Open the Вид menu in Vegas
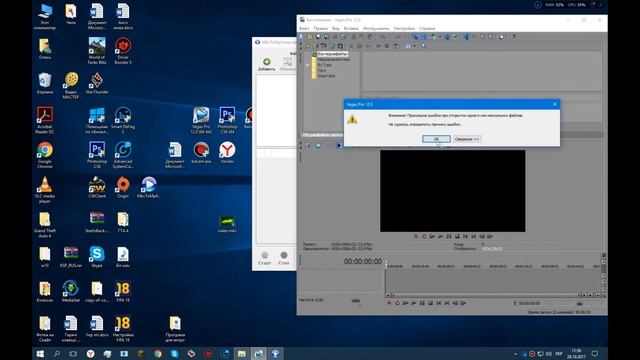Image resolution: width=640 pixels, height=360 pixels. click(336, 28)
